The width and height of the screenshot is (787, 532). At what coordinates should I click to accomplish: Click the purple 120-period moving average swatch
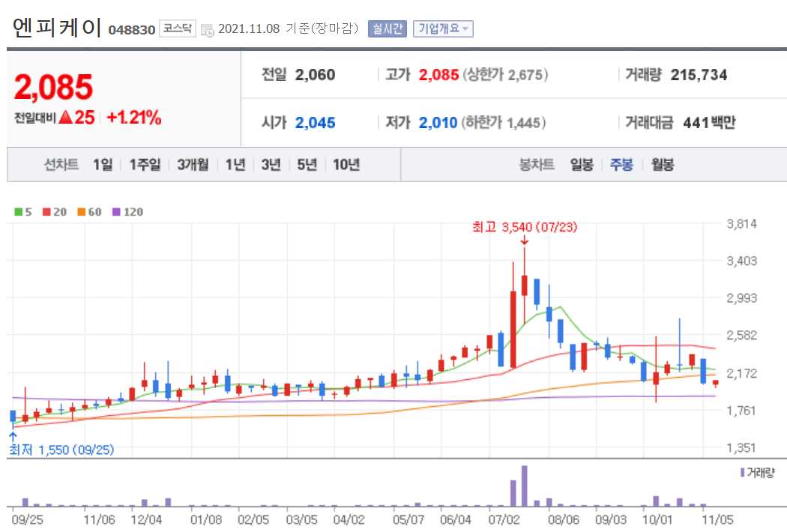tap(116, 212)
